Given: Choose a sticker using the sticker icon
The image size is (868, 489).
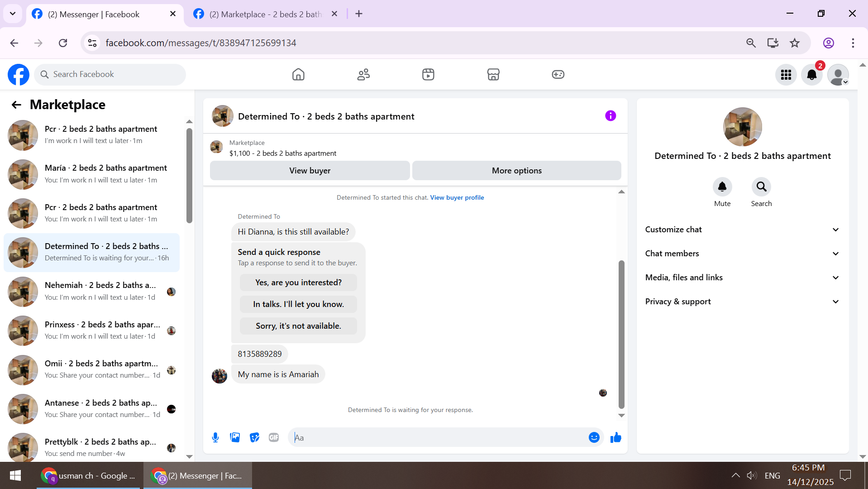Looking at the screenshot, I should click(254, 437).
